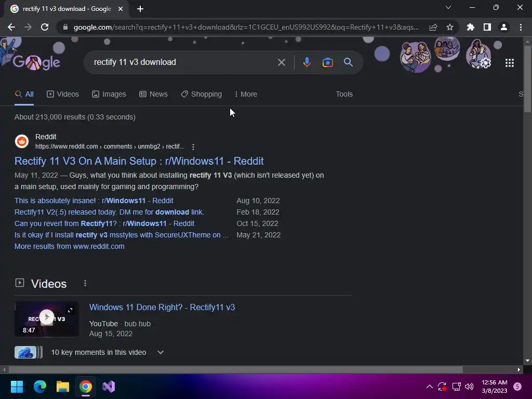Close the rectify 11 v3 download tab
The height and width of the screenshot is (399, 532).
pos(121,9)
